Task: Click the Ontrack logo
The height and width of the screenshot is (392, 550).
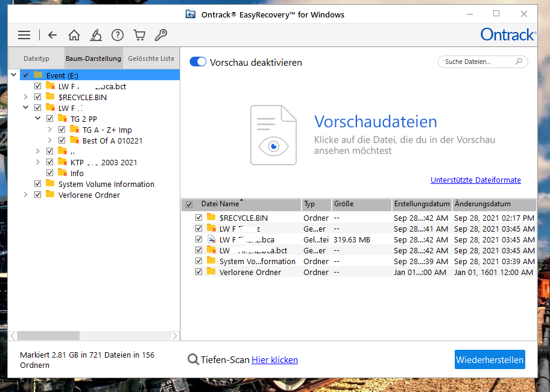Action: [x=508, y=35]
